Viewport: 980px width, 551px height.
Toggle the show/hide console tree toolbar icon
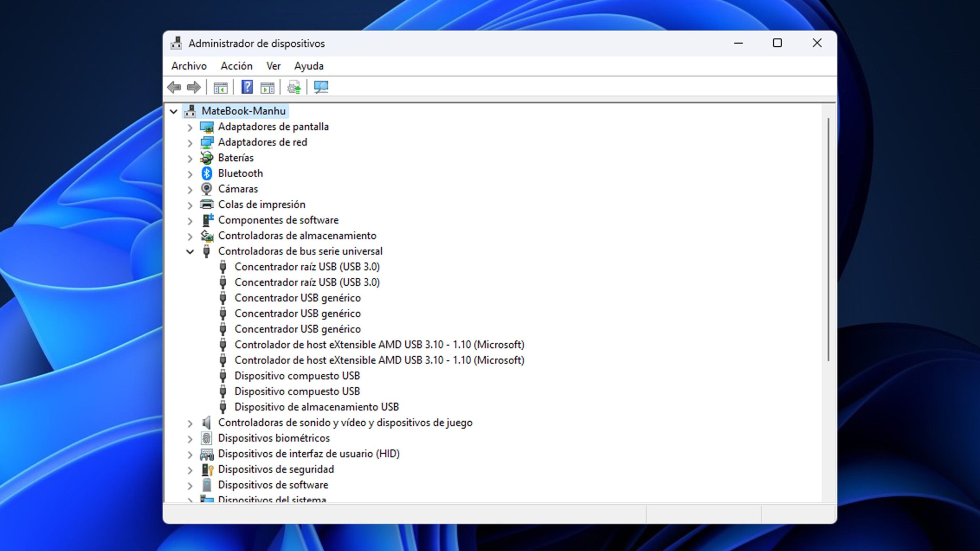[x=220, y=88]
